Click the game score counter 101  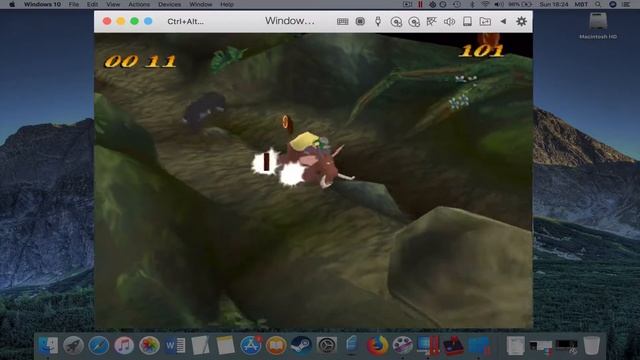click(x=482, y=51)
